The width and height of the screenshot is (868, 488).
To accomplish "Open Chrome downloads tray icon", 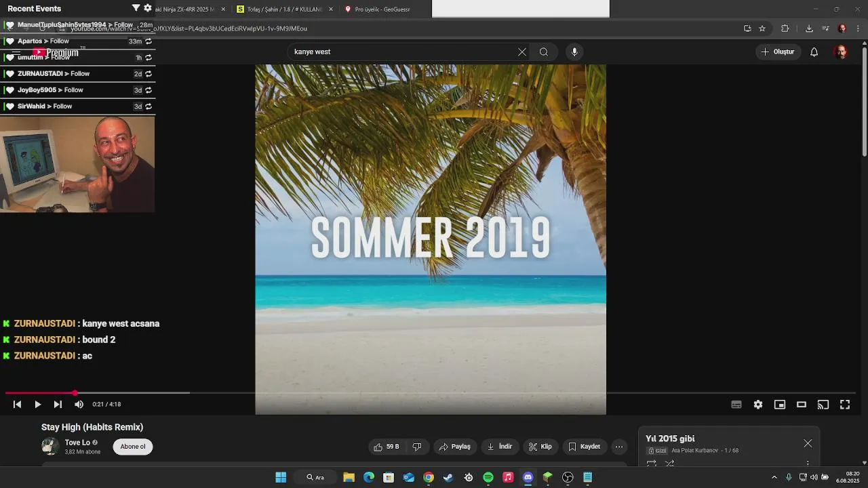I will pyautogui.click(x=809, y=28).
